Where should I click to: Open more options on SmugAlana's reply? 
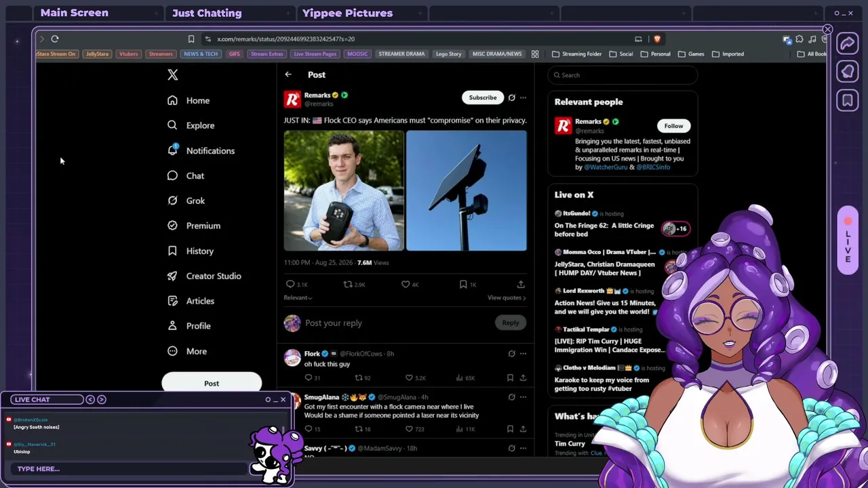pyautogui.click(x=523, y=397)
